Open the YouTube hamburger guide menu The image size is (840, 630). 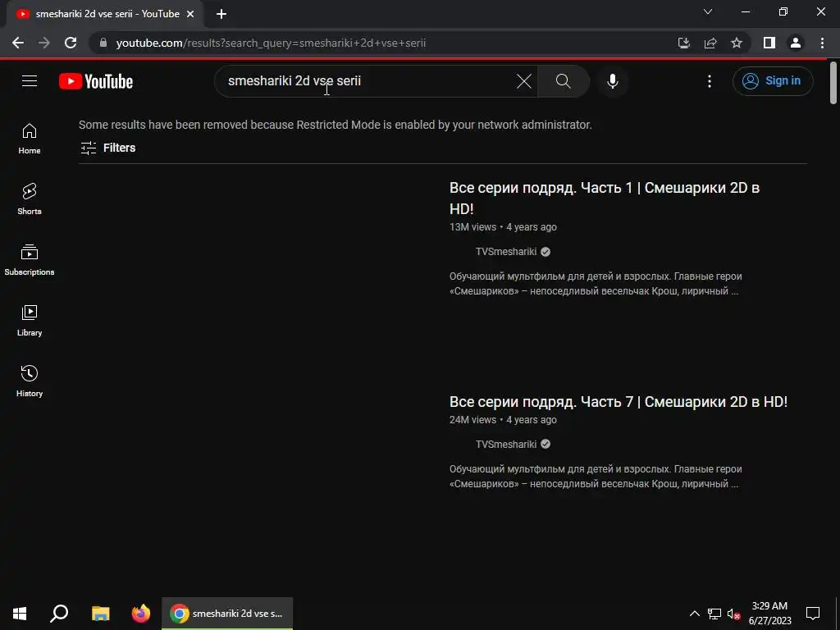(x=30, y=81)
